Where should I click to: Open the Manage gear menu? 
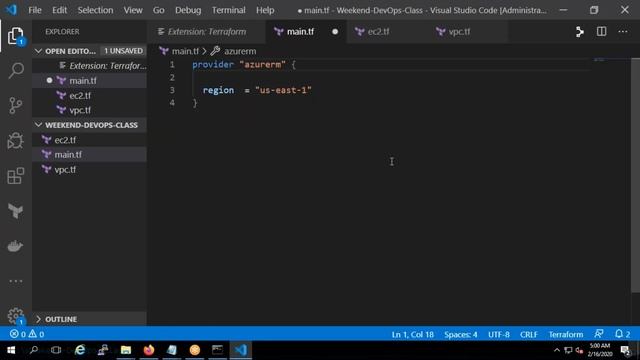point(16,315)
